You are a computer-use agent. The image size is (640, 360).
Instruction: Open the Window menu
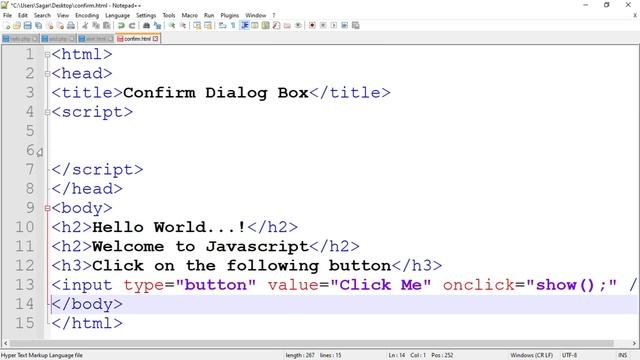click(256, 15)
